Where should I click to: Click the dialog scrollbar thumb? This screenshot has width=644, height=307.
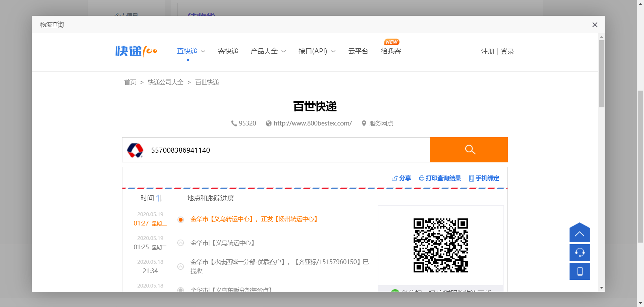tap(601, 74)
